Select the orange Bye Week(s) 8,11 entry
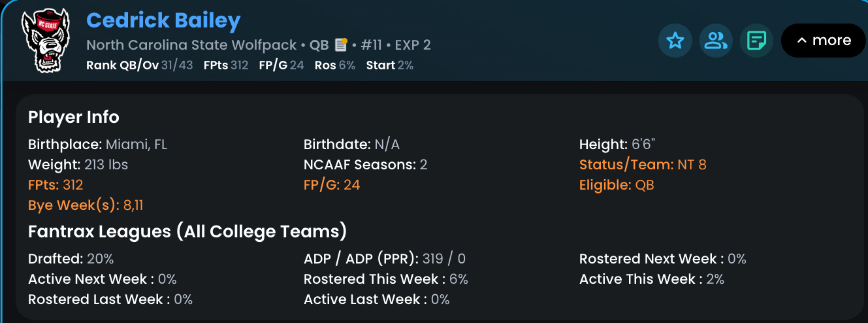868x323 pixels. coord(86,205)
